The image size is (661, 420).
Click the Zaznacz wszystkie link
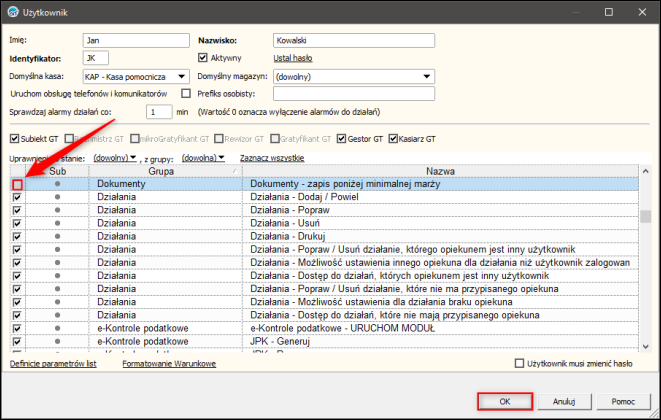tap(272, 158)
